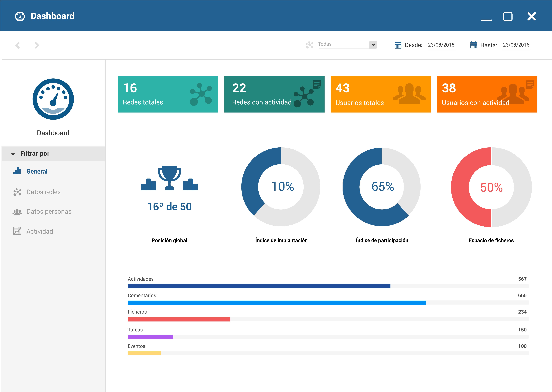Click the Comentarios progress bar
Viewport: 552px width, 392px height.
(x=328, y=302)
